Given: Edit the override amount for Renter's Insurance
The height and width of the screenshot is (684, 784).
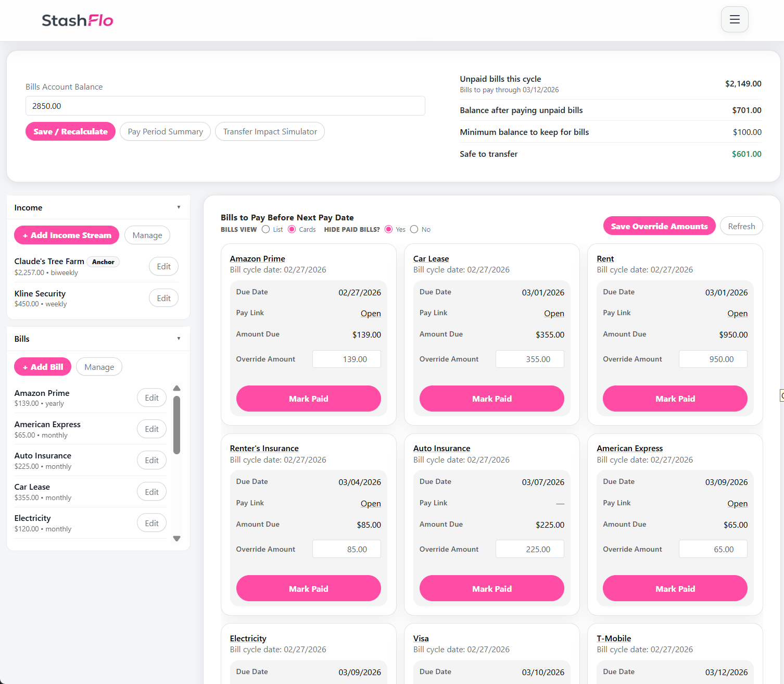Looking at the screenshot, I should pos(346,549).
